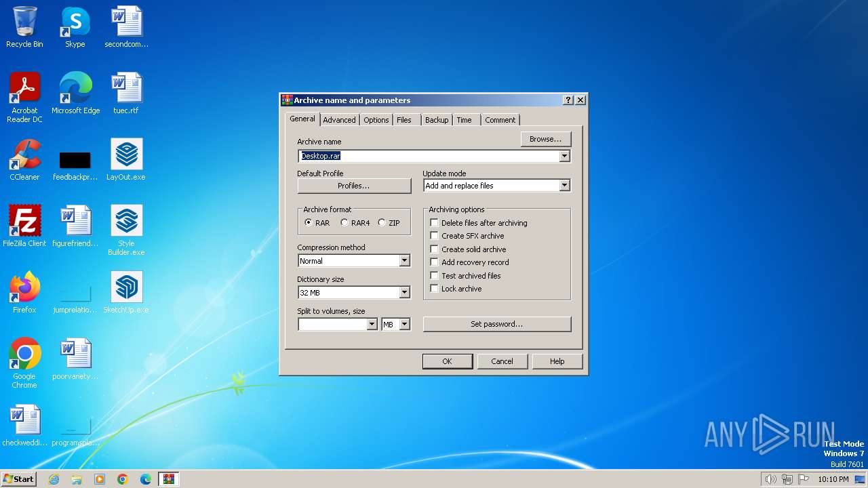Click the Chrome taskbar icon
The image size is (868, 488).
tap(123, 479)
